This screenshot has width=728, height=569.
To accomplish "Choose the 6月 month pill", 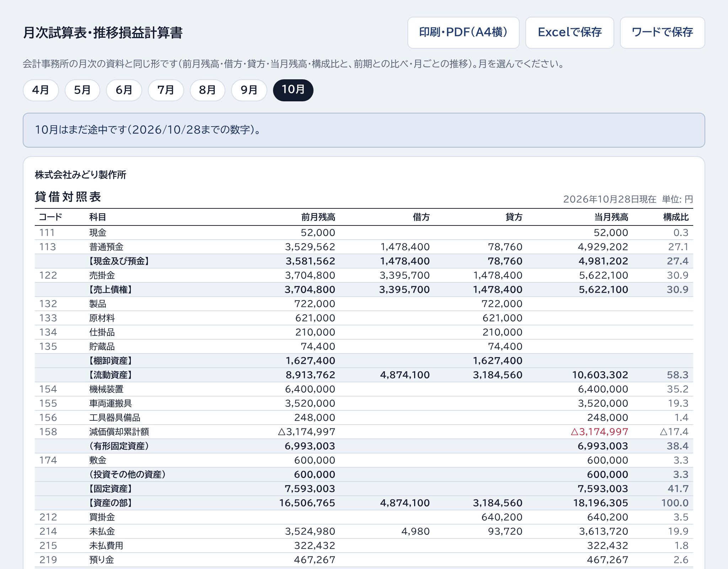I will pos(124,90).
